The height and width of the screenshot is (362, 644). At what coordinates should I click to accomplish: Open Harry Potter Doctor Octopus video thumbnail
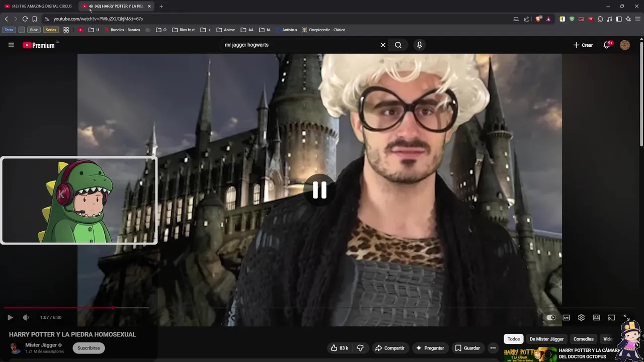530,354
